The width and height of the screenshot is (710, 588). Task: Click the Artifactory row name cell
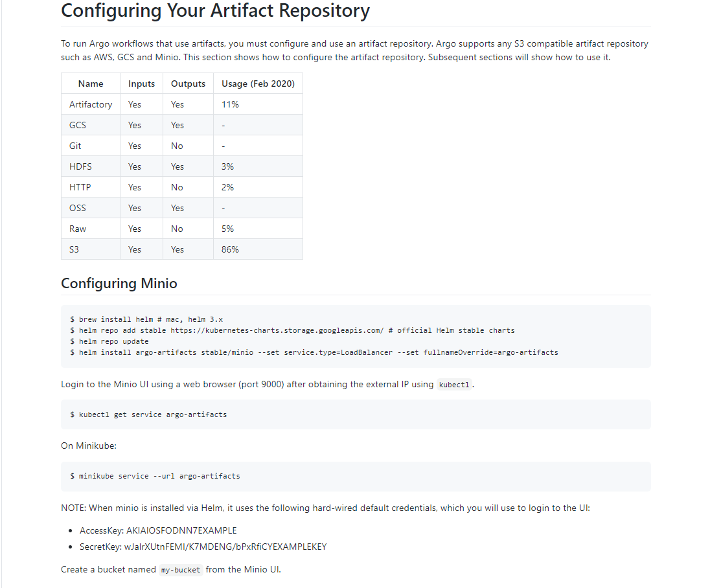pos(91,104)
